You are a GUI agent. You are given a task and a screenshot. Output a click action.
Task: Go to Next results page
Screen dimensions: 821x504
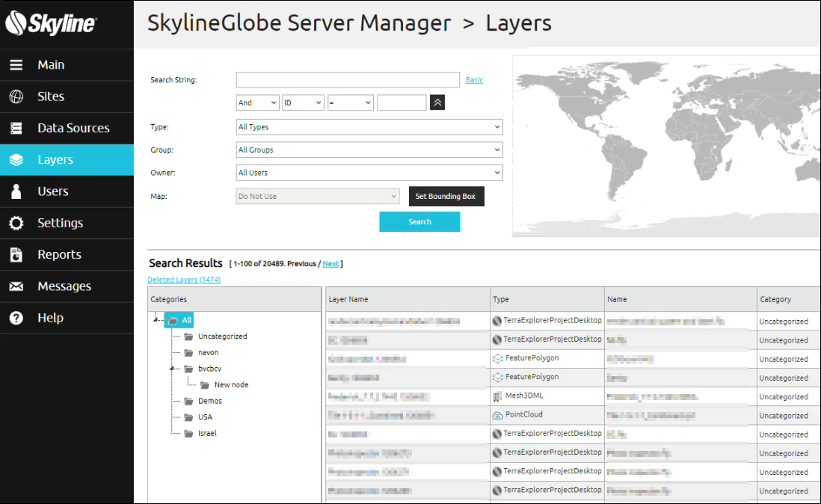[330, 264]
